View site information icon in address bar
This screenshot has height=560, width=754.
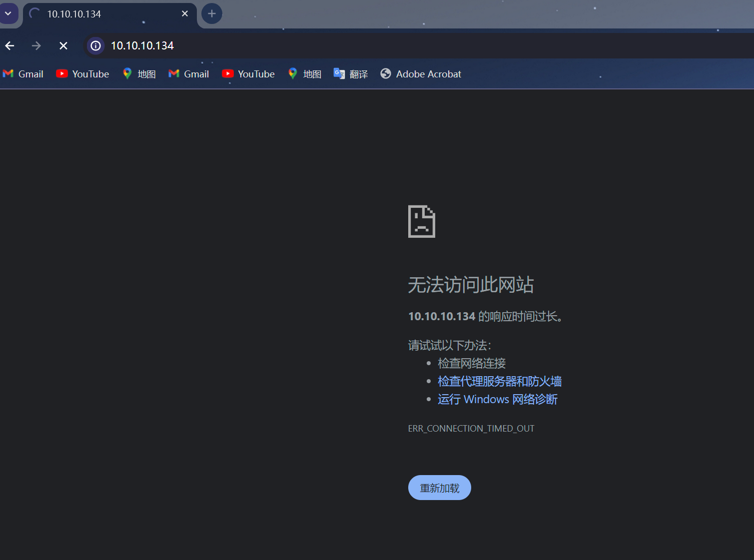pyautogui.click(x=95, y=46)
